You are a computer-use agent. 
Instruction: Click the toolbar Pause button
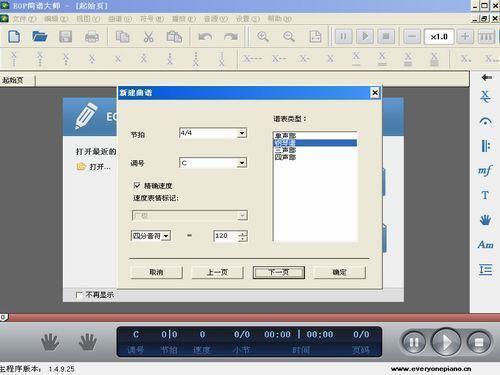pos(343,36)
